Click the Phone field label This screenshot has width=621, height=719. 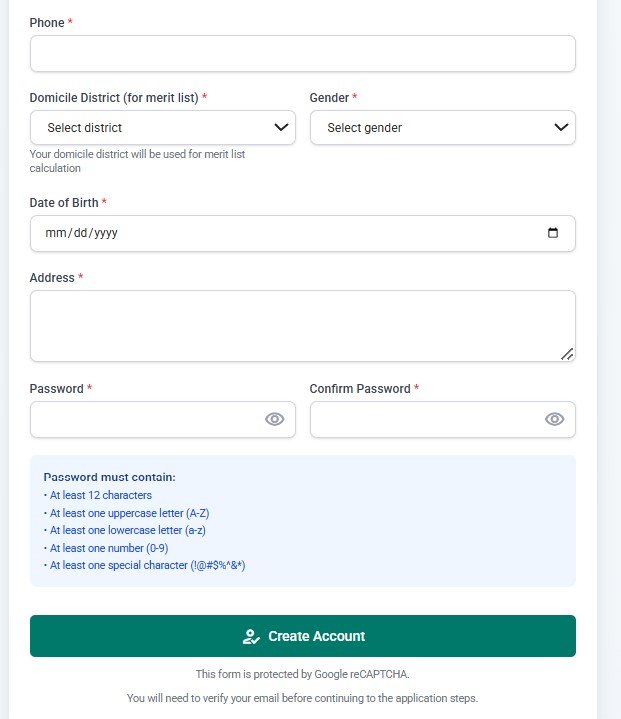click(x=47, y=22)
